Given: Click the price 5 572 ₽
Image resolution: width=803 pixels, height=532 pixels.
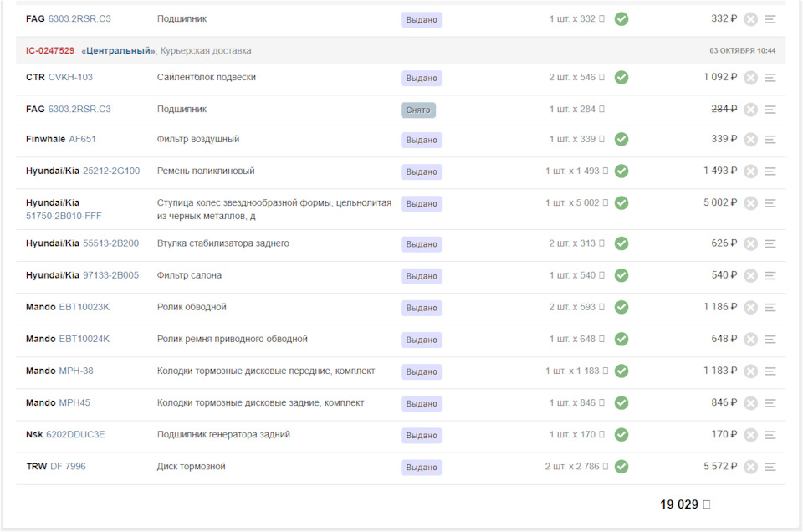Looking at the screenshot, I should (720, 467).
